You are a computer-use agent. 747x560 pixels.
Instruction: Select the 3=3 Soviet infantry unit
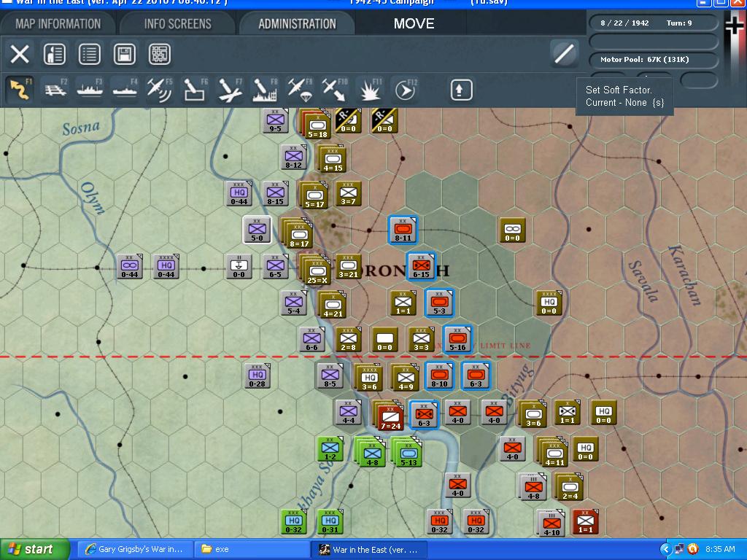[x=421, y=338]
